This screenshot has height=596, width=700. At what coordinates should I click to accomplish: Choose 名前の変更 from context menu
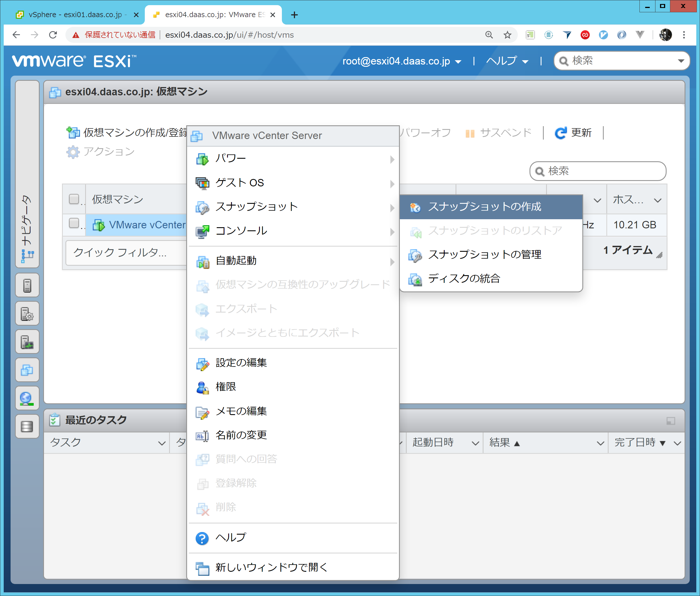coord(293,435)
